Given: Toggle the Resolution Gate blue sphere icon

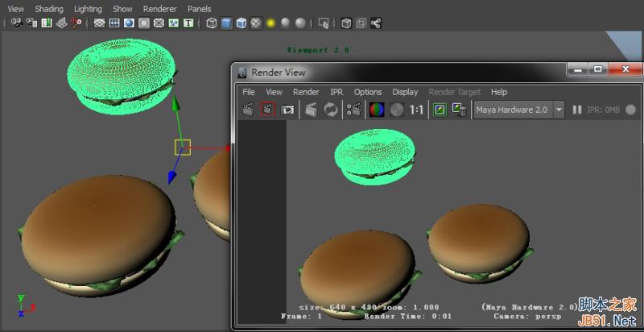Looking at the screenshot, I should [x=129, y=23].
